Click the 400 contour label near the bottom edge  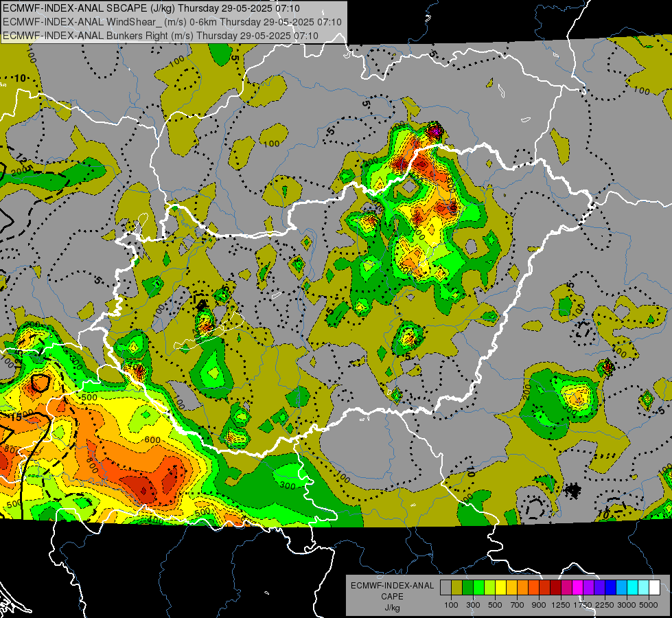(x=155, y=520)
